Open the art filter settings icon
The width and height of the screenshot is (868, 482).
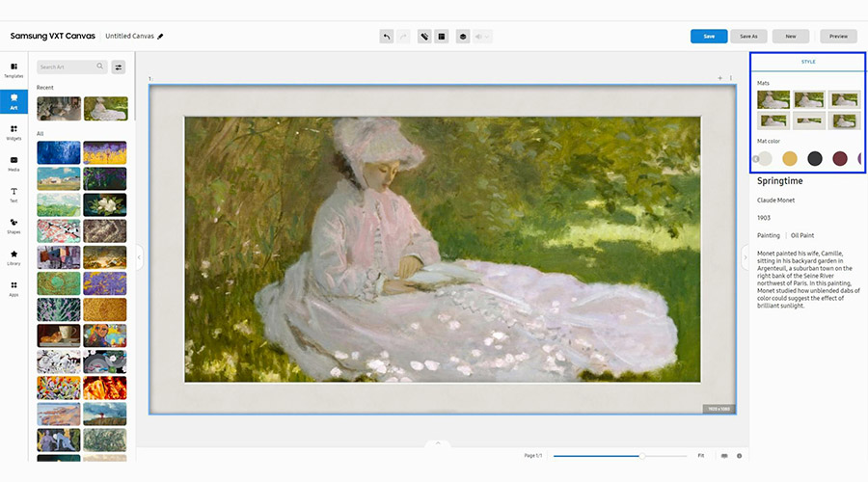[x=119, y=67]
